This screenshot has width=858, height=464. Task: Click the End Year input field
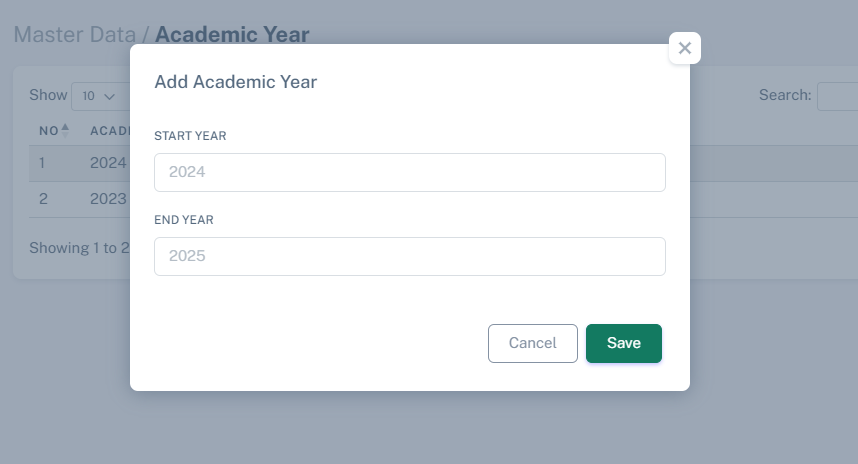coord(409,256)
